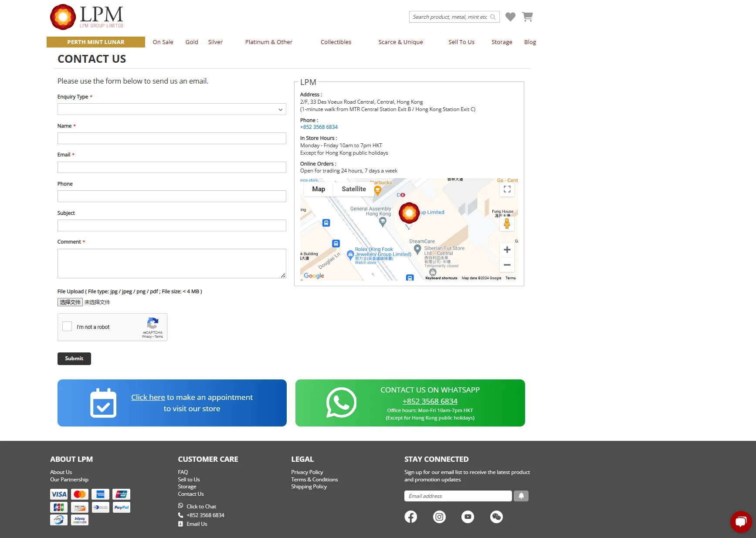Open the Collectibles menu

pos(336,42)
